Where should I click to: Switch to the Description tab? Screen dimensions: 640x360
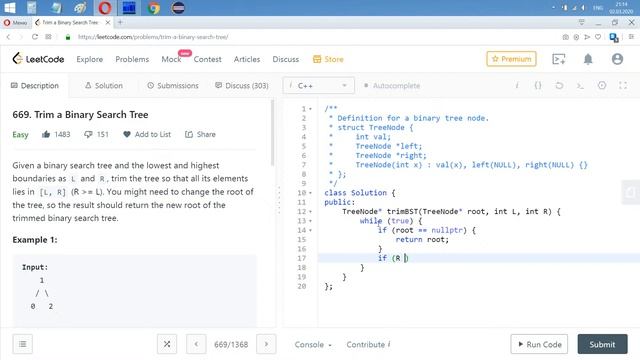[x=35, y=86]
